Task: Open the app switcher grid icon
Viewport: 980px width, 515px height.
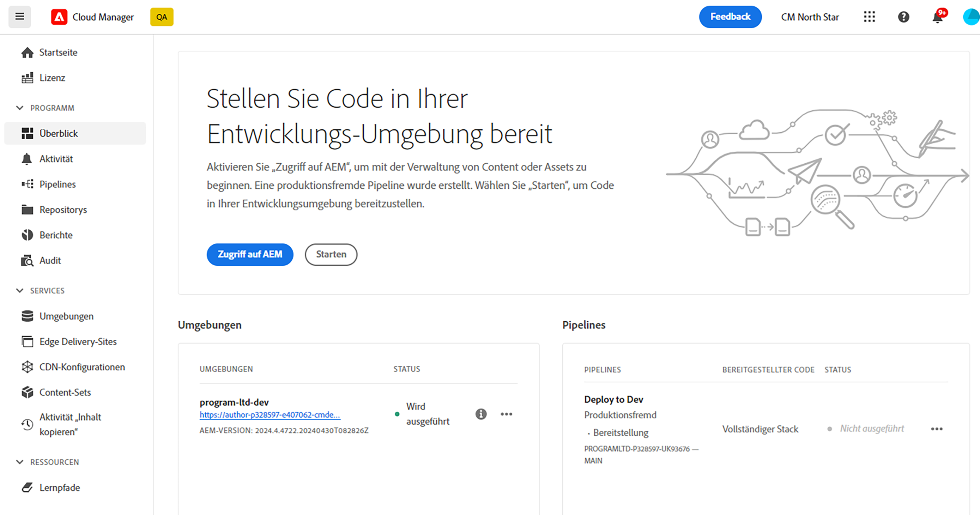Action: [869, 17]
